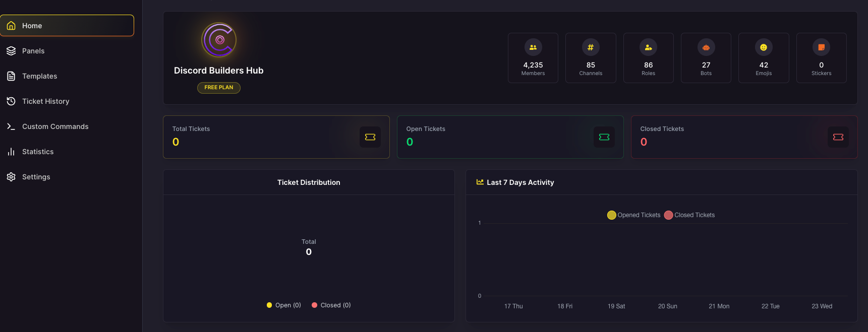Open the Panels sidebar item
This screenshot has height=332, width=868.
pyautogui.click(x=67, y=51)
